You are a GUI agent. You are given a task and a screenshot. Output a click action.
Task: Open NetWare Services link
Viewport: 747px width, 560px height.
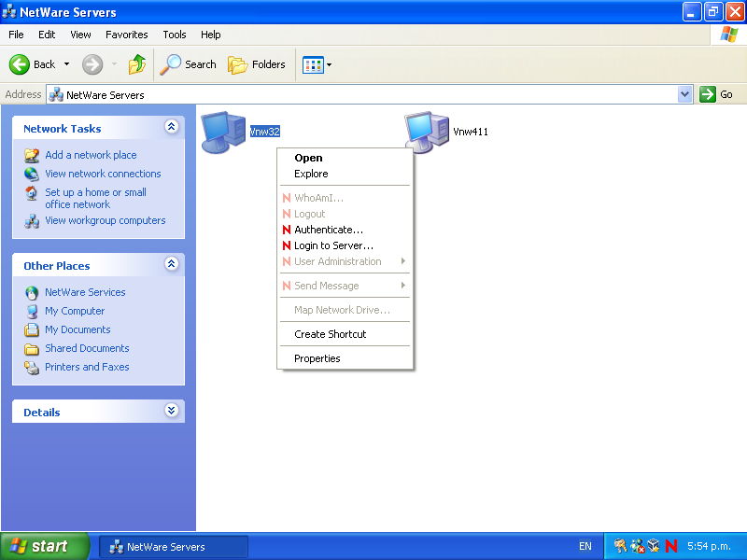[85, 292]
